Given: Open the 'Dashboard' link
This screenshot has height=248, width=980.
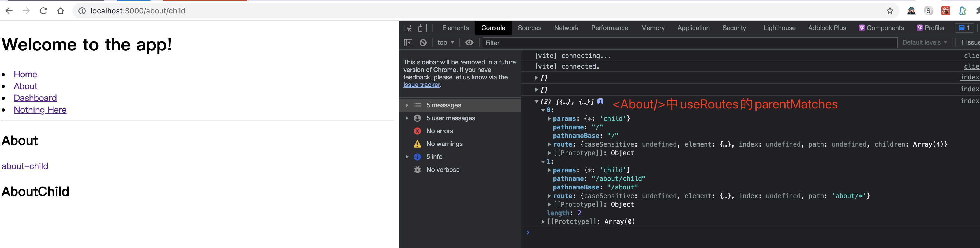Looking at the screenshot, I should click(35, 98).
